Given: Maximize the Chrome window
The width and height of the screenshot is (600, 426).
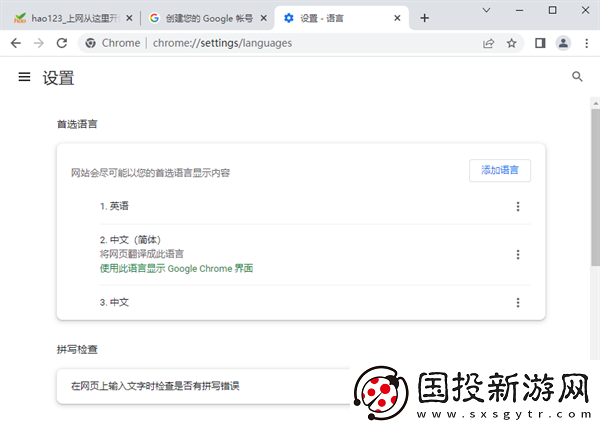Looking at the screenshot, I should coord(552,10).
